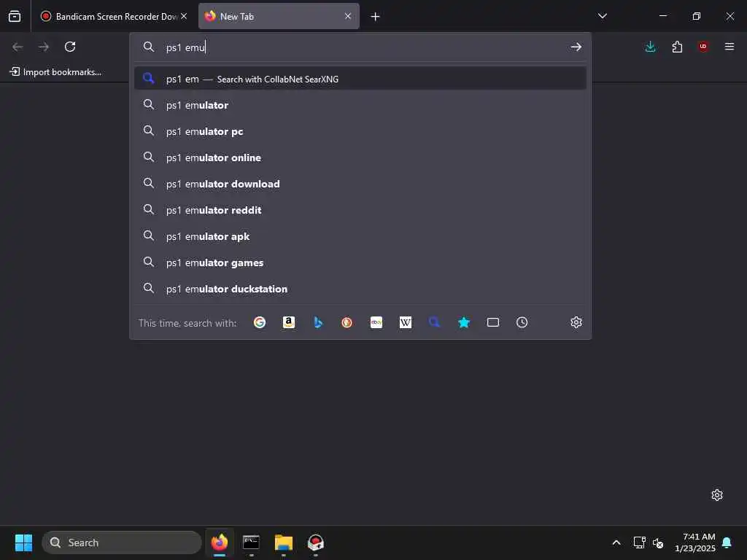747x560 pixels.
Task: Select suggestion "ps1 emulator download"
Action: [x=360, y=184]
